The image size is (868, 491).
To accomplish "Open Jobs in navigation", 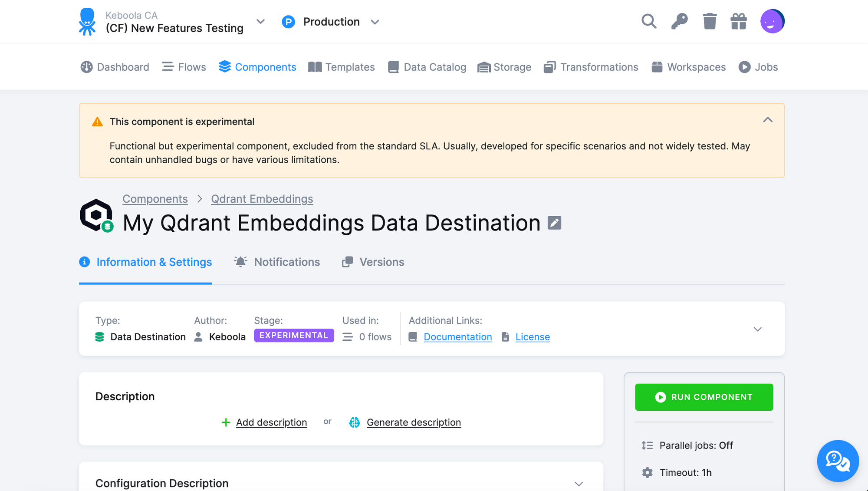I will pos(758,67).
